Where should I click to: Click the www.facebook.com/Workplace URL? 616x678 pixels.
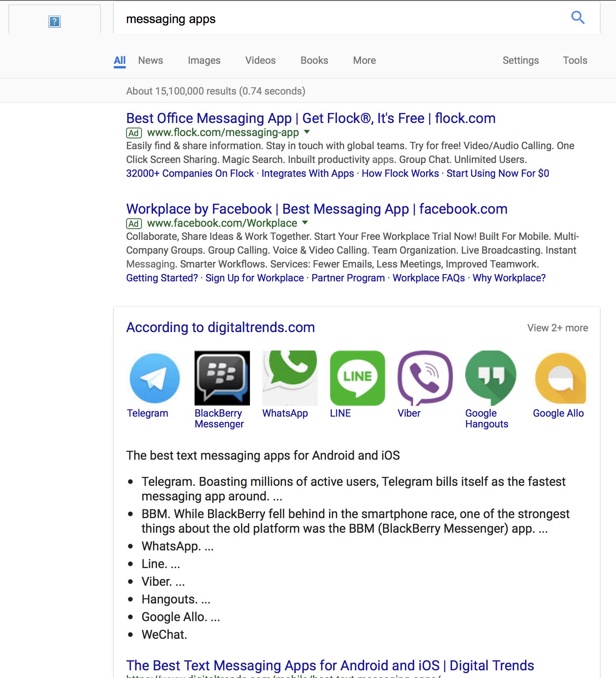click(x=222, y=223)
